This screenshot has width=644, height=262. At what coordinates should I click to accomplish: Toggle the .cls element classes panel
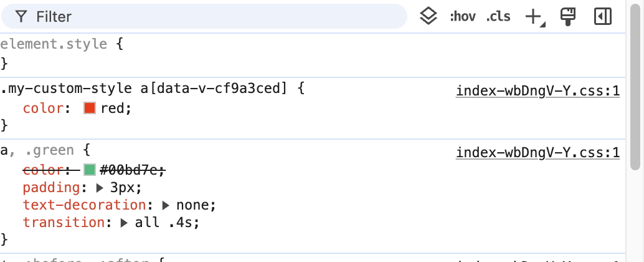[x=498, y=17]
